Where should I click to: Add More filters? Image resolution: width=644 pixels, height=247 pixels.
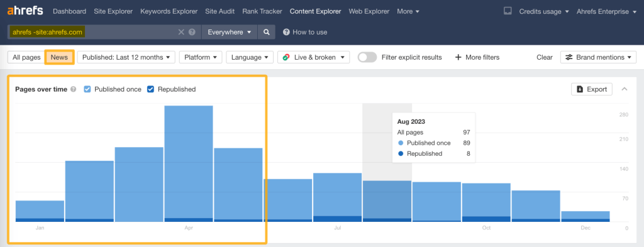(x=477, y=57)
